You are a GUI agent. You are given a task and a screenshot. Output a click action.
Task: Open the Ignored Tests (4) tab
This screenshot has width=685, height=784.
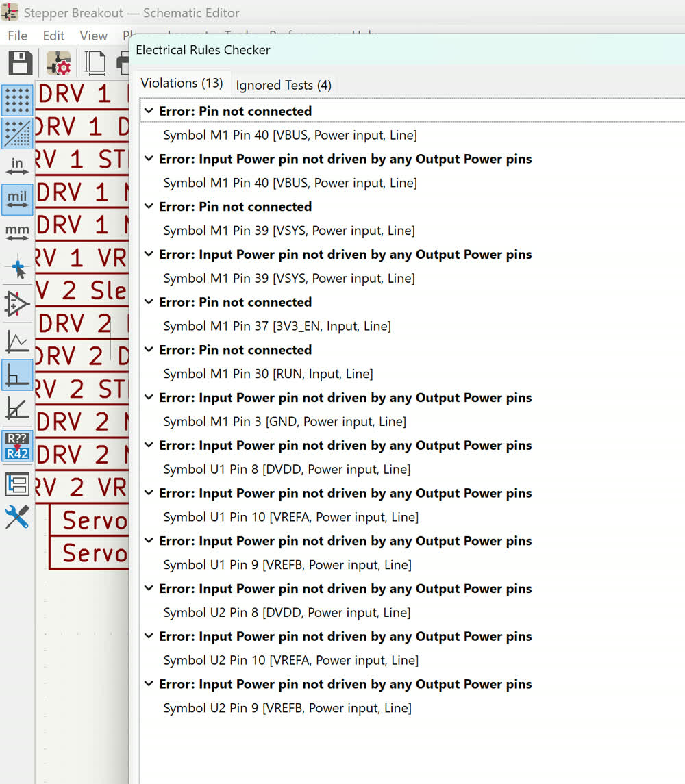click(284, 85)
